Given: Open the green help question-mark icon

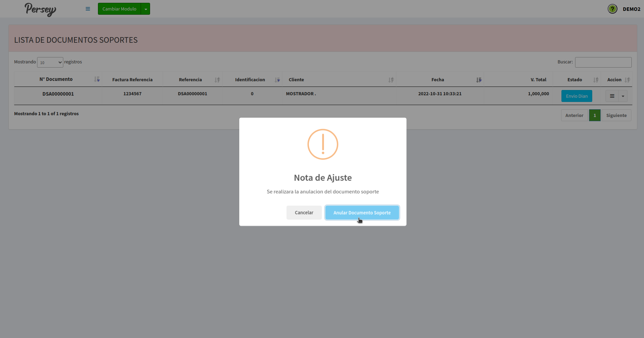Looking at the screenshot, I should pos(612,9).
